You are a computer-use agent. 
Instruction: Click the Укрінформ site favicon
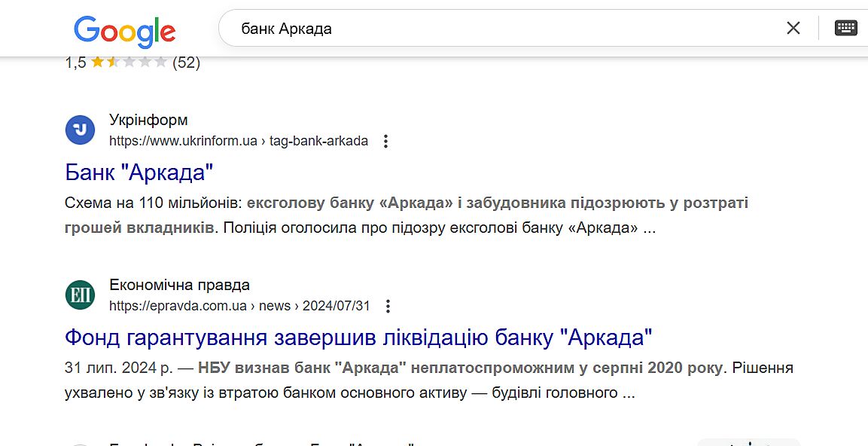click(80, 130)
